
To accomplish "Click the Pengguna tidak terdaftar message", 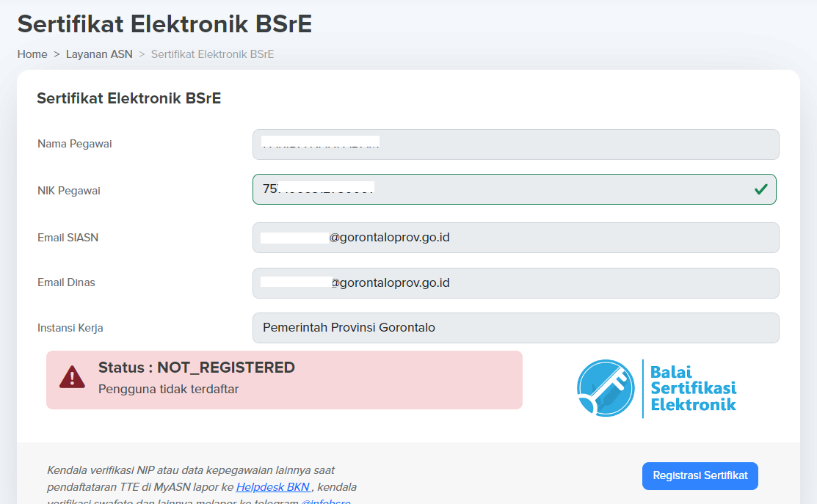I will (168, 390).
